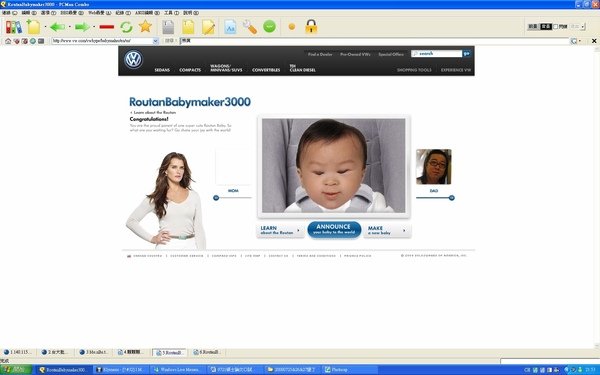This screenshot has width=600, height=375.
Task: Click the yellow paste note icon
Action: pyautogui.click(x=188, y=27)
